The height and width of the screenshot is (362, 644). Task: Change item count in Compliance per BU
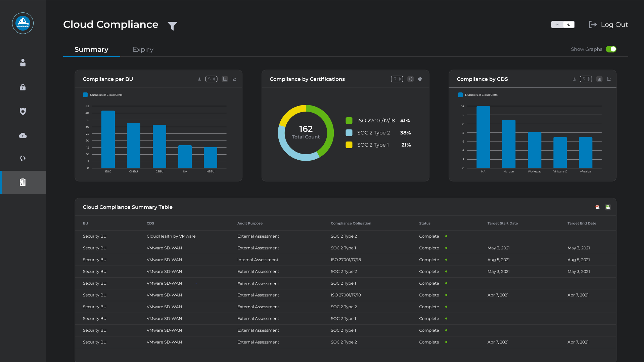click(x=211, y=79)
